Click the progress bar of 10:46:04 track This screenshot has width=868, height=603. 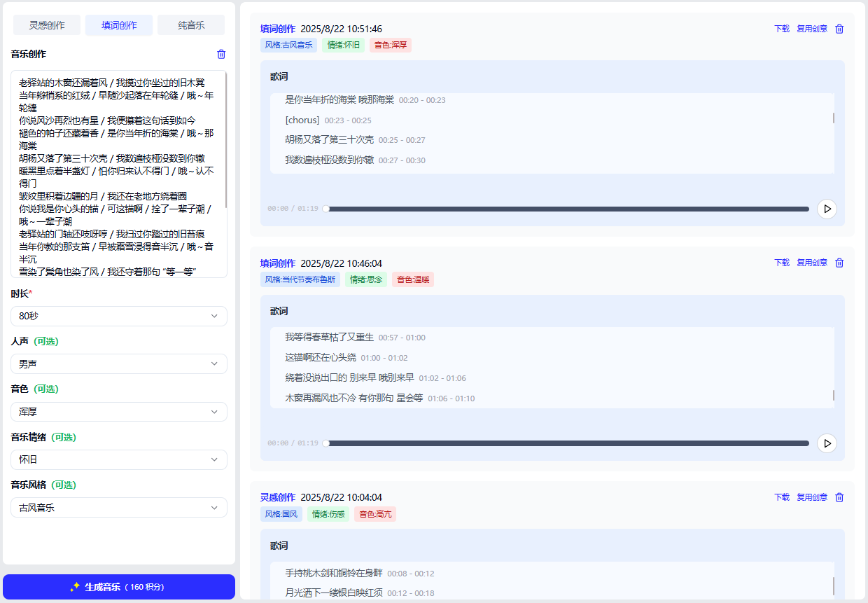coord(567,443)
